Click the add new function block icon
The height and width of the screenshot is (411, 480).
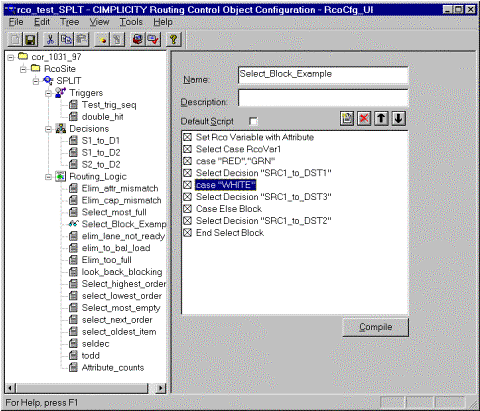tap(347, 118)
